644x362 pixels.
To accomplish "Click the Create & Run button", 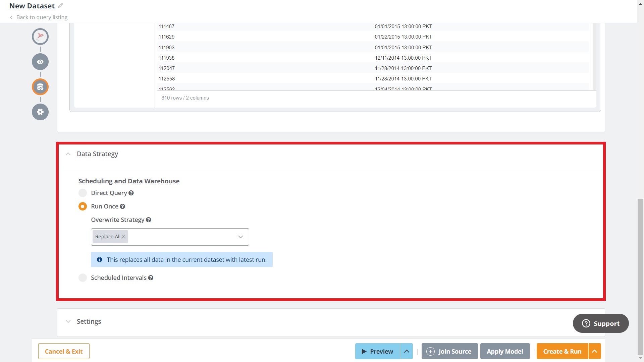I will point(562,351).
